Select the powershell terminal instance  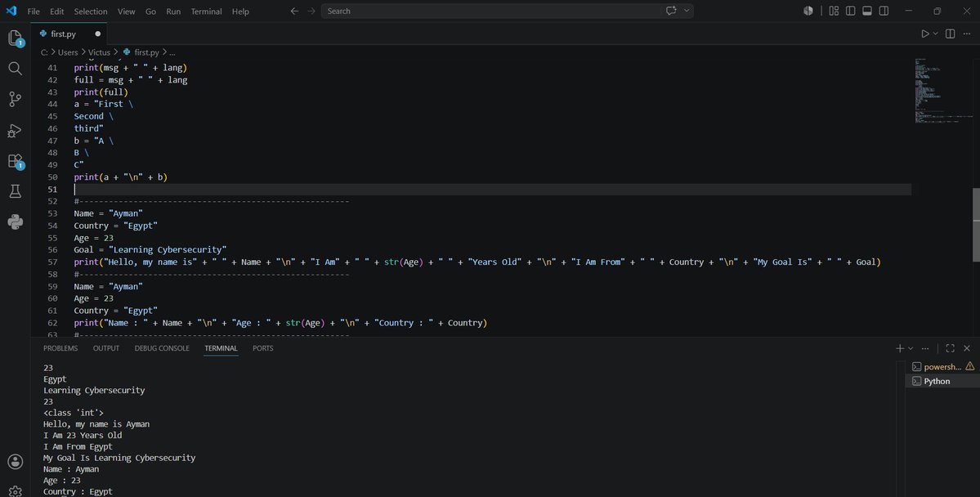click(942, 367)
